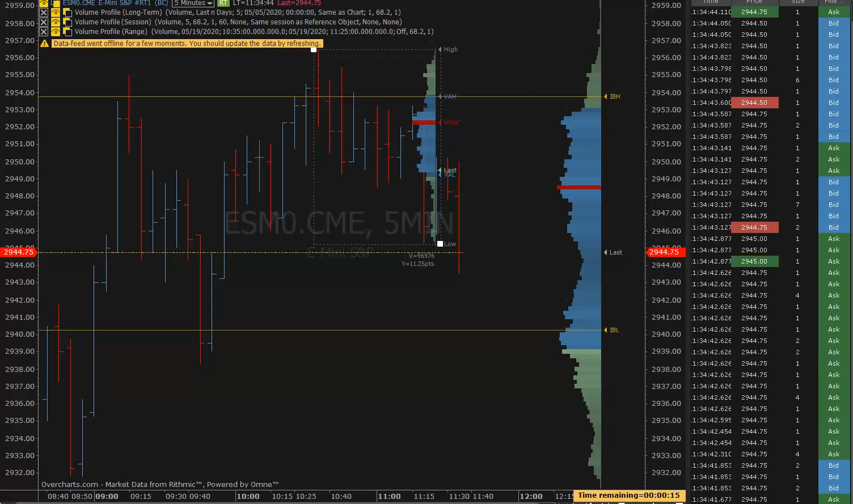Toggle visibility of the ESM0.CME main chart
The height and width of the screenshot is (504, 853).
44,3
